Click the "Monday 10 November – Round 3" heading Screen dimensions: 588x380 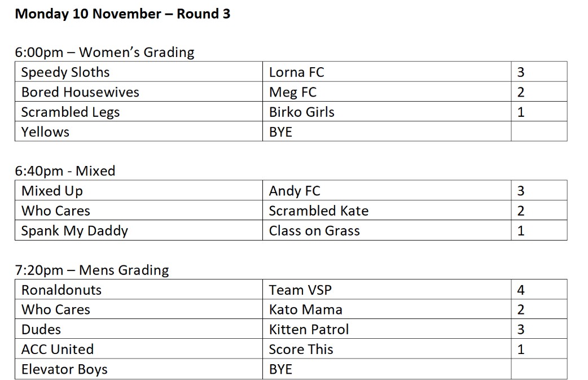(x=122, y=14)
